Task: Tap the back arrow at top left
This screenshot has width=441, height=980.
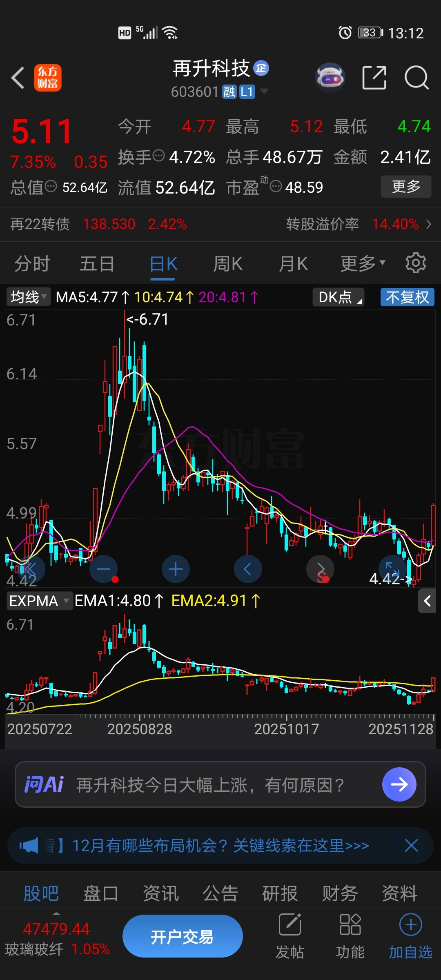Action: pos(18,78)
